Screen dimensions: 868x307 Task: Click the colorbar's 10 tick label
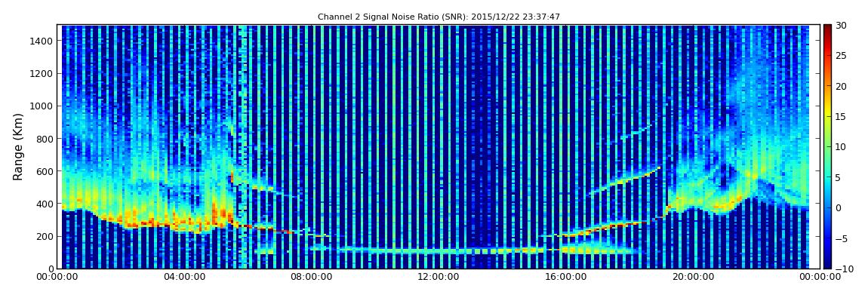841,147
